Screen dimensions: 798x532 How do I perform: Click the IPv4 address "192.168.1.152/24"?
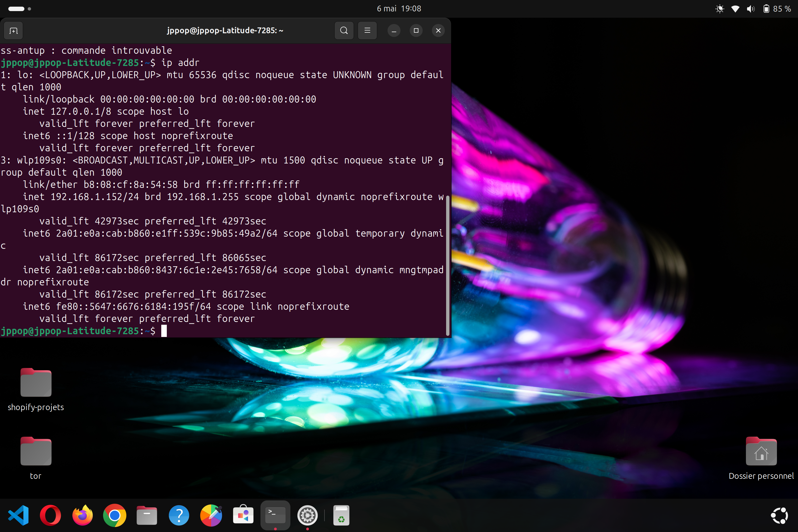tap(95, 197)
